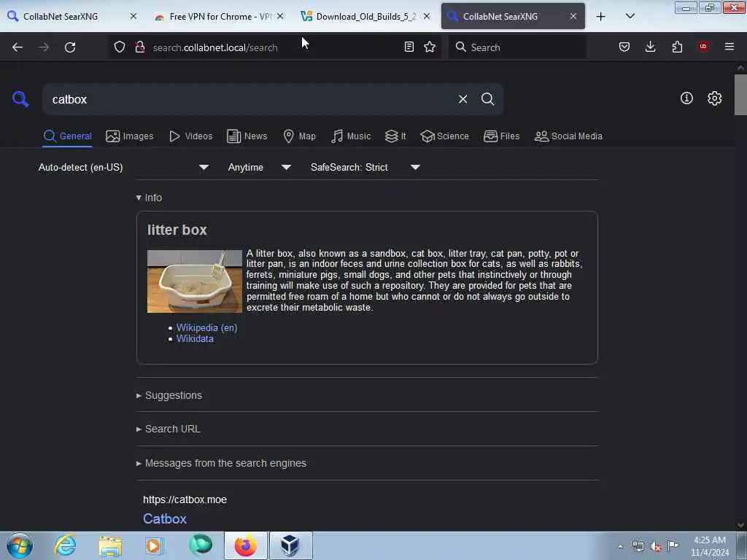This screenshot has height=560, width=747.
Task: Click the page vertical scrollbar thumb
Action: pos(740,95)
